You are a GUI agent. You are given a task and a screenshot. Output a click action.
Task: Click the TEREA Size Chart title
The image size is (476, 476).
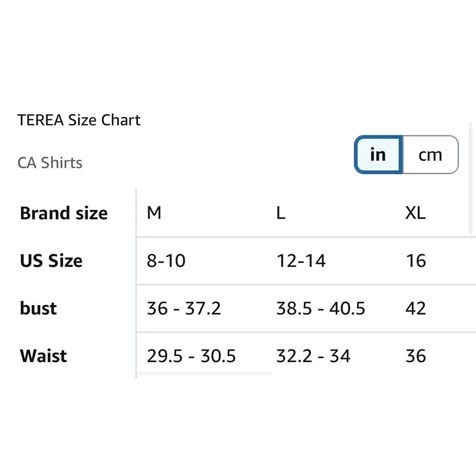point(79,120)
